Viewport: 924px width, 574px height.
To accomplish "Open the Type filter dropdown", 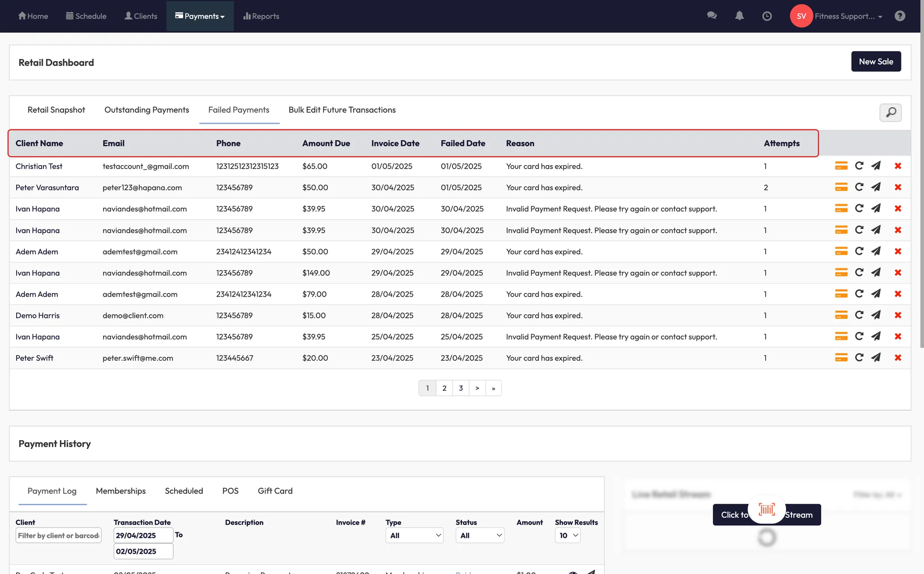I will point(414,536).
